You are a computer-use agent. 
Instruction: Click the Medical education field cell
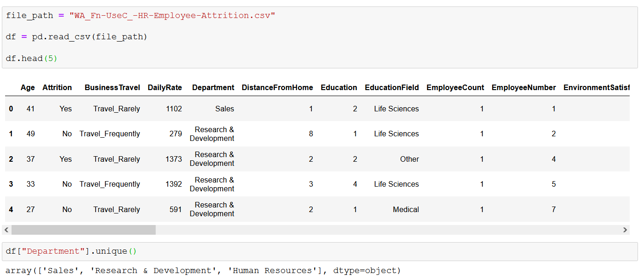(x=406, y=210)
